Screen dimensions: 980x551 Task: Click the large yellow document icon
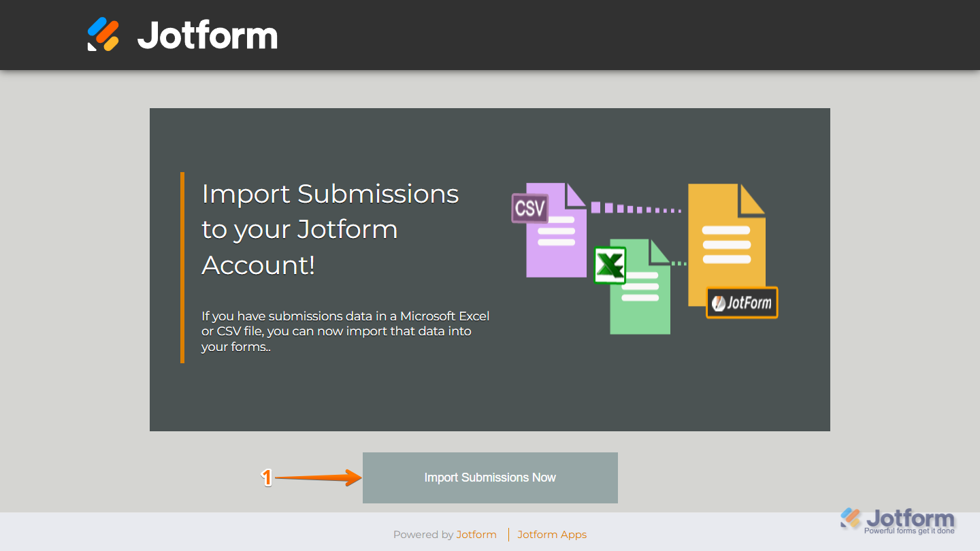(x=725, y=238)
